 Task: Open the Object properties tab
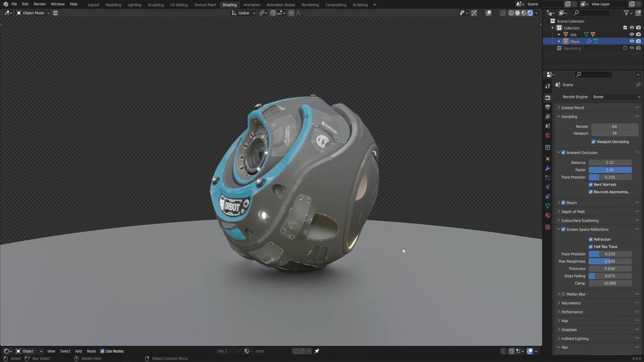[547, 159]
